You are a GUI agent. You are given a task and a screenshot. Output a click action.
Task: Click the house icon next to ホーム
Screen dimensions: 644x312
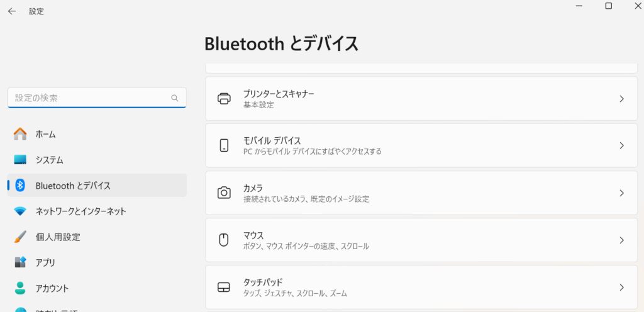(20, 134)
